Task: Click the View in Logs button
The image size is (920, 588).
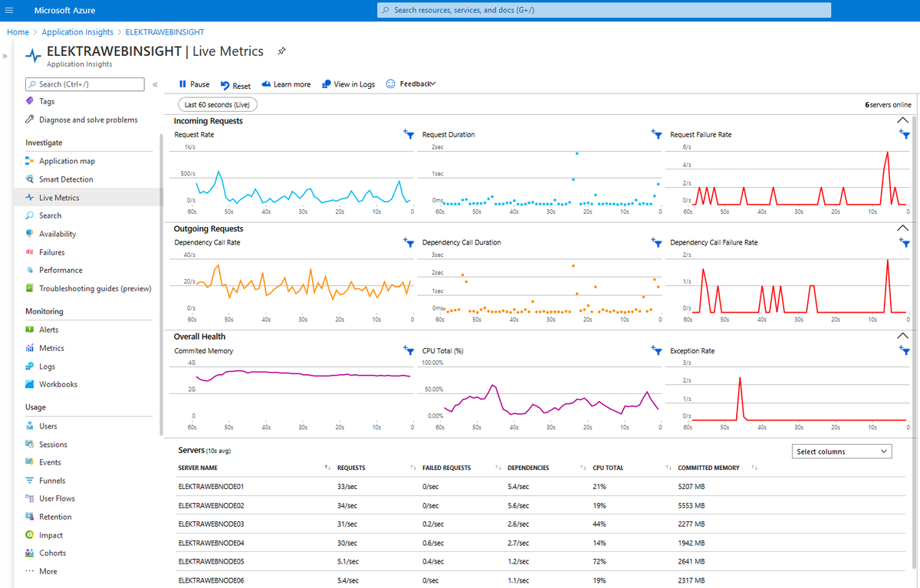Action: click(348, 84)
